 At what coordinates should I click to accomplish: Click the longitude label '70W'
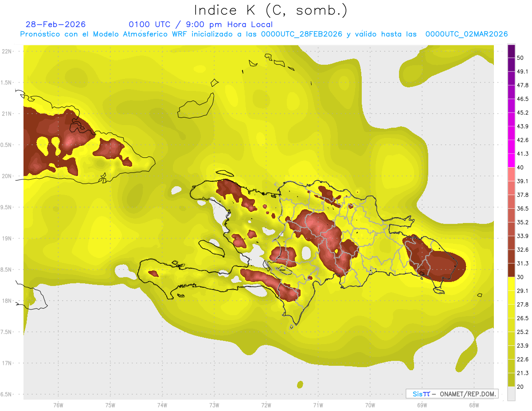click(x=370, y=405)
